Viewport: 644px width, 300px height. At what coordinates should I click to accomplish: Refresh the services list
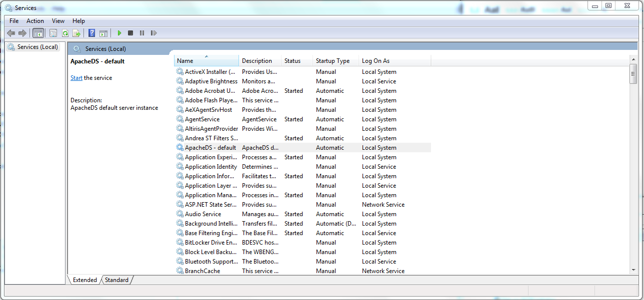pos(65,33)
